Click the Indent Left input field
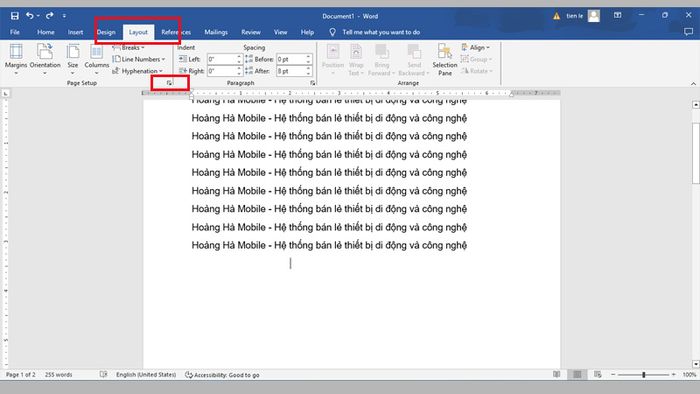The height and width of the screenshot is (394, 700). pos(221,59)
